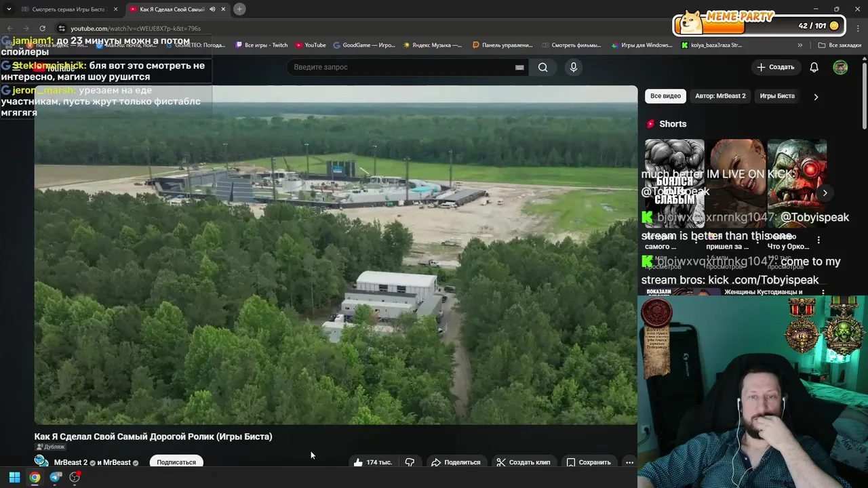The width and height of the screenshot is (868, 488).
Task: Click the YouTube search magnifier button
Action: [542, 67]
